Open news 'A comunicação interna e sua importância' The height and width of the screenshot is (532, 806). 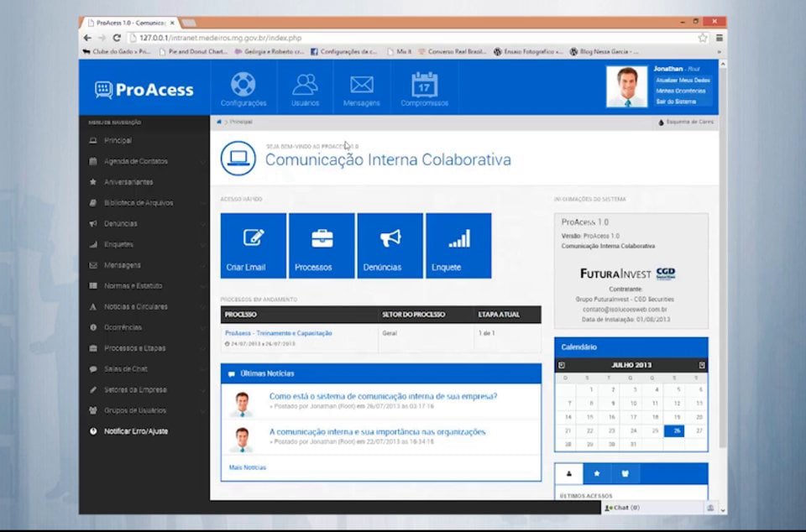pos(377,432)
